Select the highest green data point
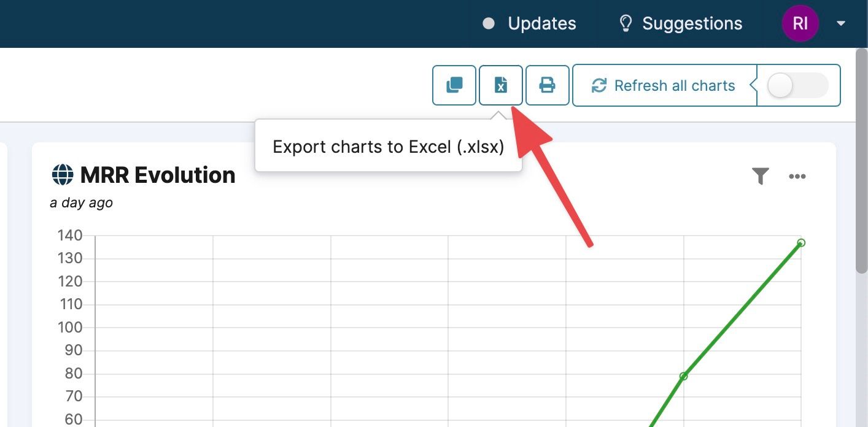The height and width of the screenshot is (427, 868). pos(801,243)
